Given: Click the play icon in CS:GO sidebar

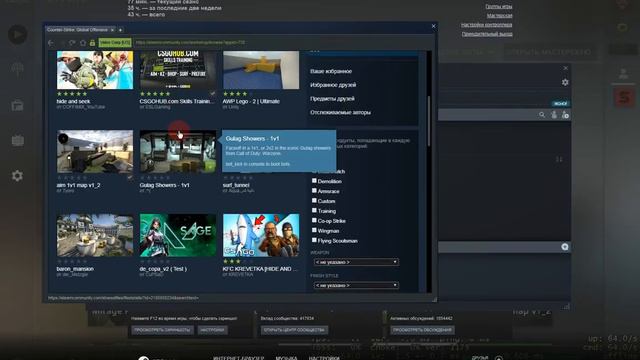Looking at the screenshot, I should pos(17,34).
